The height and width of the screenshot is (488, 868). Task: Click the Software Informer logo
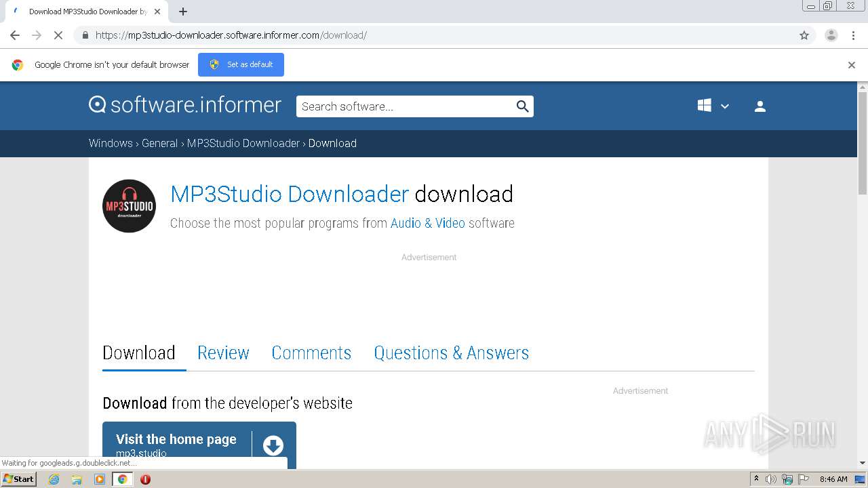[184, 105]
